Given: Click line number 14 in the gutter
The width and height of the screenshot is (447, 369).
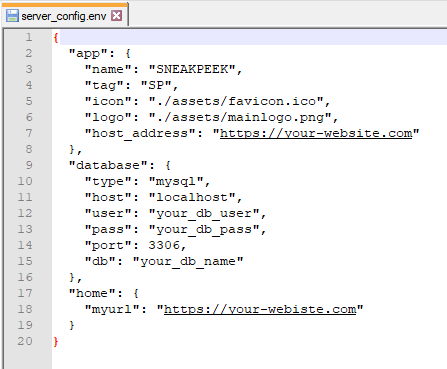Looking at the screenshot, I should [25, 245].
